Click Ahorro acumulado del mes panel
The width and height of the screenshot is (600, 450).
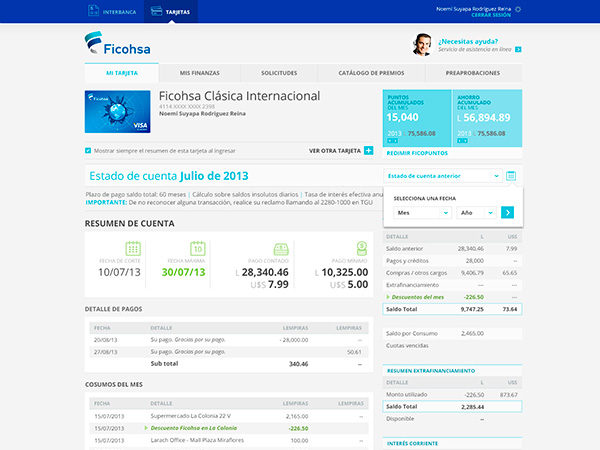pos(487,118)
